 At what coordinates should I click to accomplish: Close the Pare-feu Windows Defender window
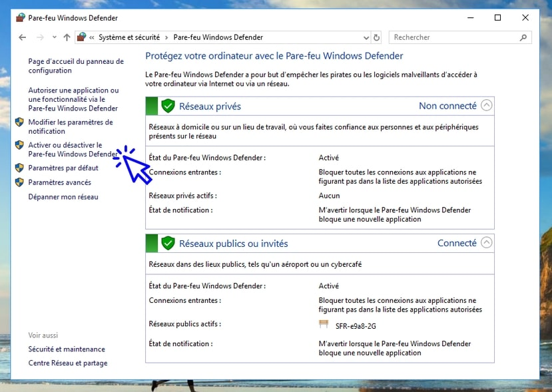(x=525, y=17)
